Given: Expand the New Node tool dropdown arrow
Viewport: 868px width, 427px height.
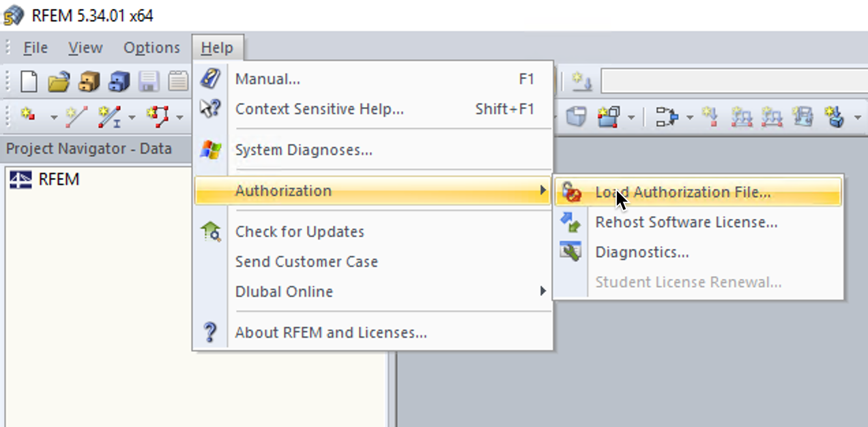Looking at the screenshot, I should click(x=54, y=118).
